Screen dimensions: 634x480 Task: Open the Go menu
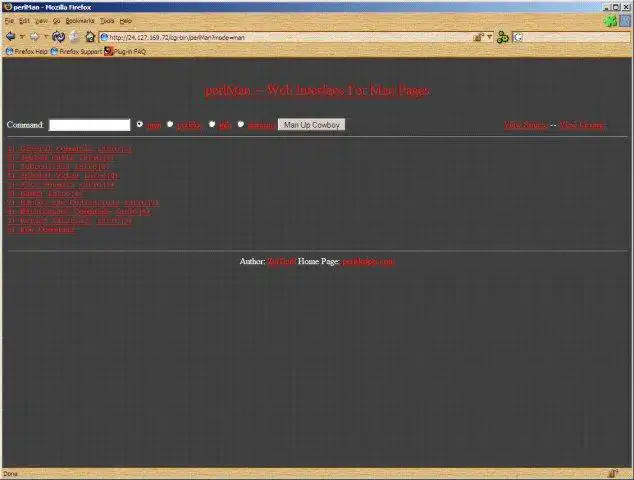pos(56,21)
